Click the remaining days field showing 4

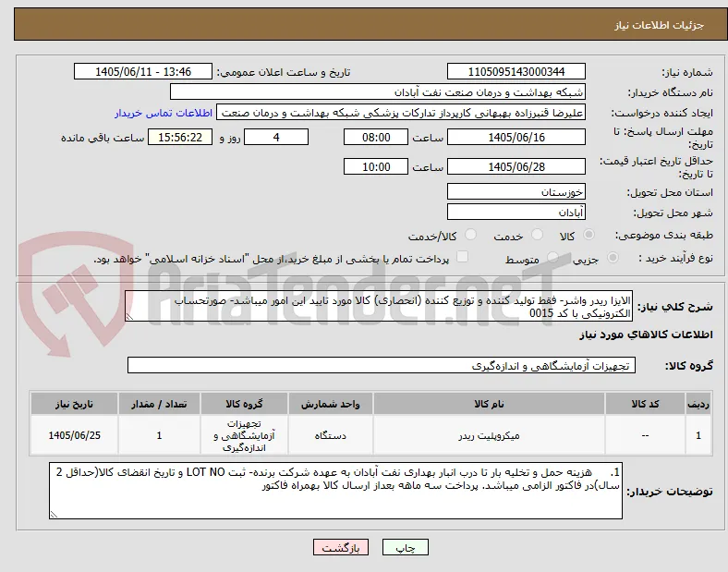[x=276, y=138]
